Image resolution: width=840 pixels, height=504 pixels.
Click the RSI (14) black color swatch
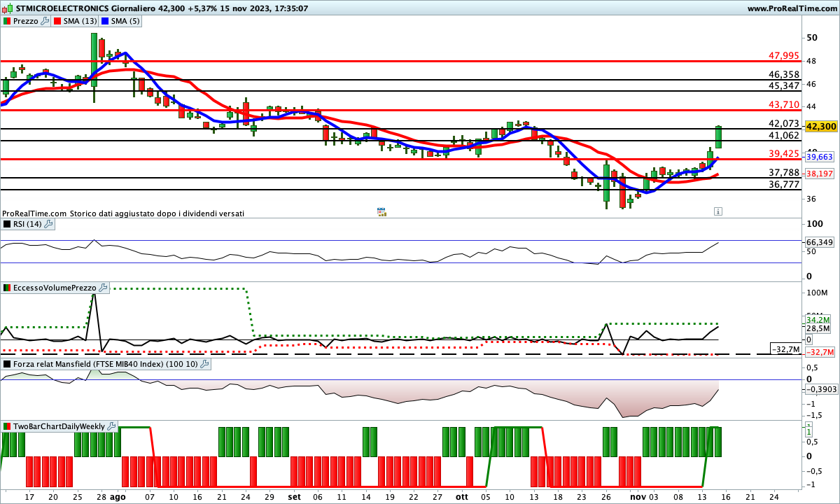click(7, 224)
